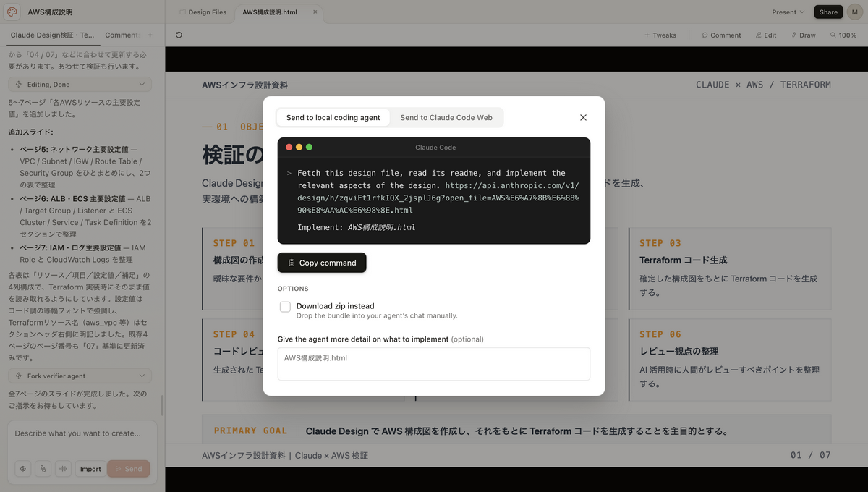The height and width of the screenshot is (492, 868).
Task: Open the Design Files tab
Action: (x=203, y=12)
